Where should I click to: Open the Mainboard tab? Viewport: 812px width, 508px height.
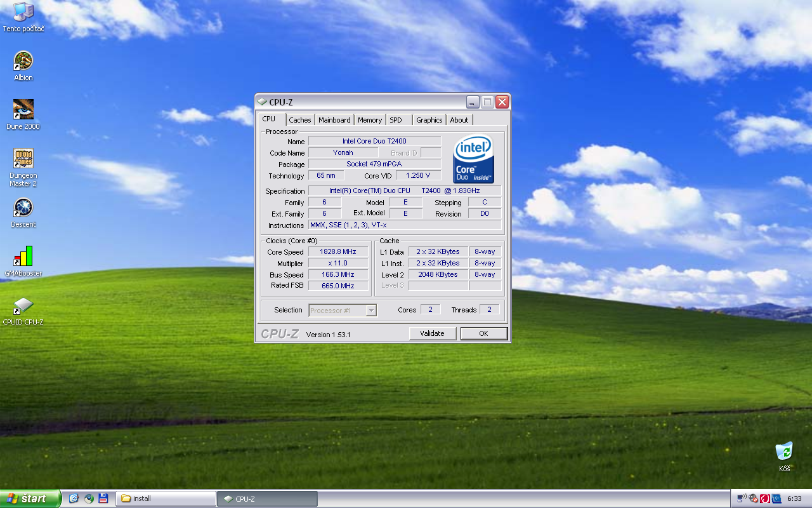click(334, 120)
